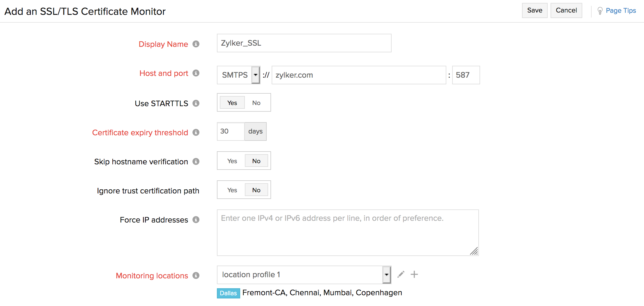The width and height of the screenshot is (644, 306).
Task: Click the Cancel button
Action: point(566,10)
